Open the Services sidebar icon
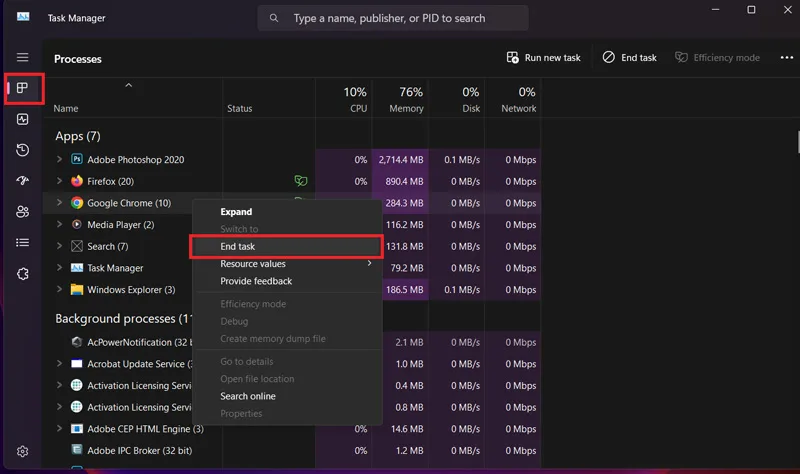This screenshot has width=800, height=474. pos(22,274)
